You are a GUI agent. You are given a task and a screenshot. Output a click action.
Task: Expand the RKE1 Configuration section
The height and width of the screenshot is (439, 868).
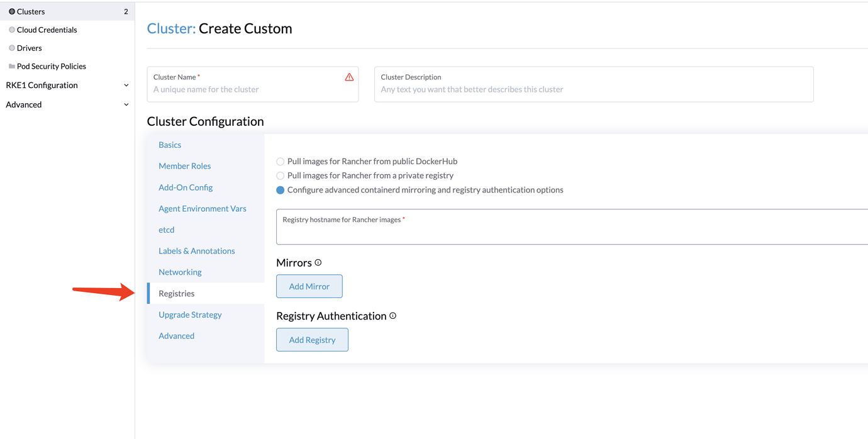tap(126, 86)
